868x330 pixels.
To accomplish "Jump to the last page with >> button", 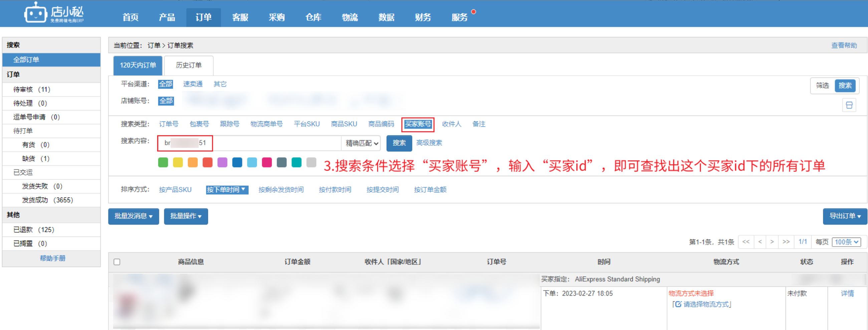I will click(786, 242).
